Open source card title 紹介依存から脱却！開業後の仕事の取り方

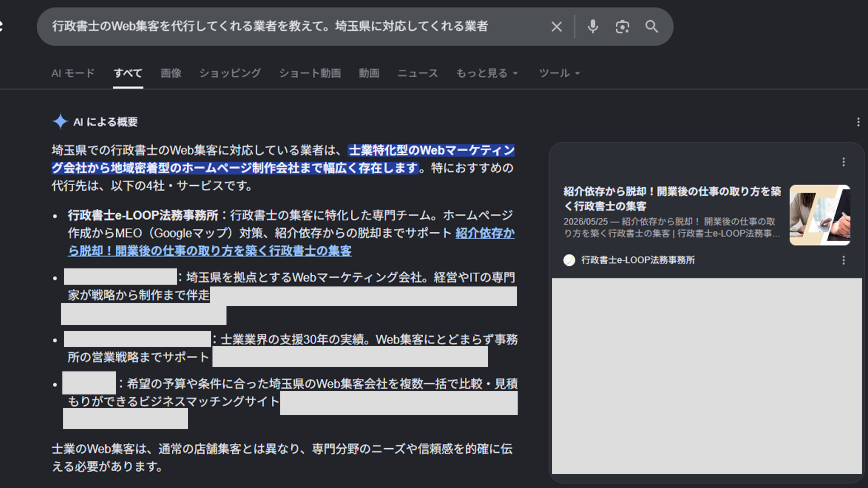pos(672,199)
